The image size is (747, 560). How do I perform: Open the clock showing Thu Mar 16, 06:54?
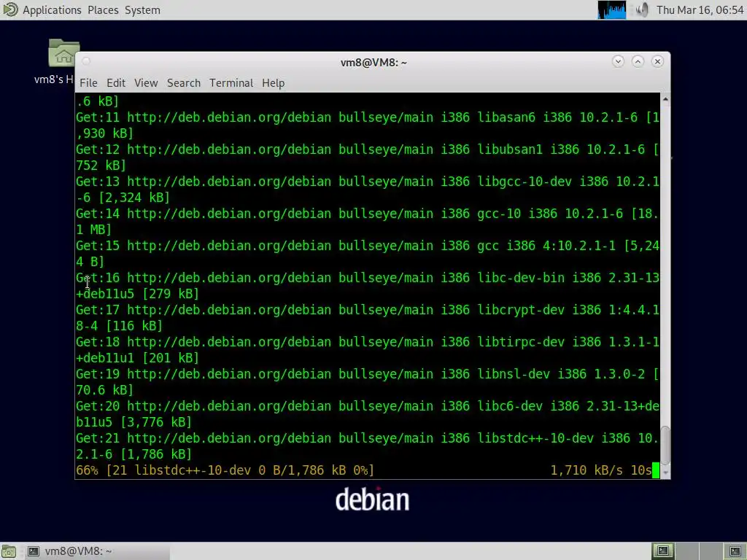(700, 10)
